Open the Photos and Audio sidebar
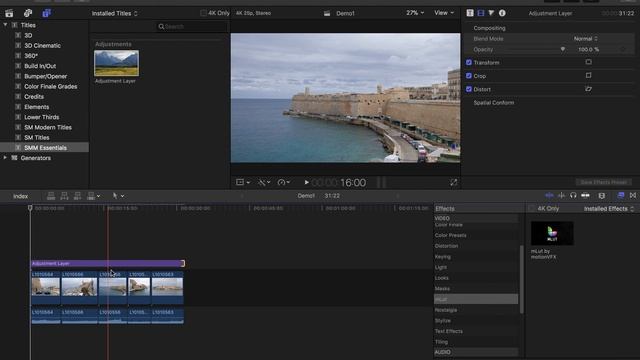 pyautogui.click(x=28, y=13)
